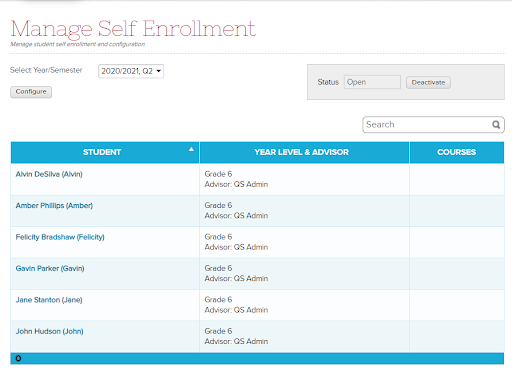Viewport: 512px width, 368px height.
Task: Click the Configure button
Action: 31,92
